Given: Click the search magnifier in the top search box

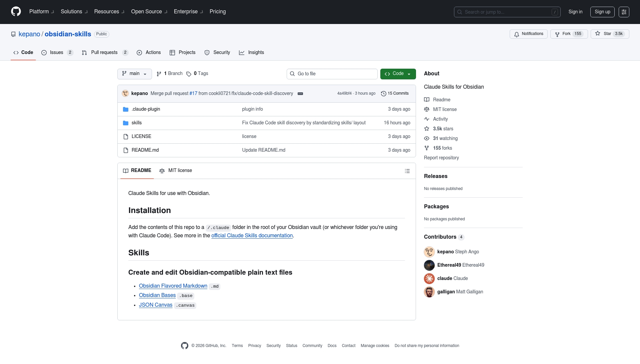Looking at the screenshot, I should pyautogui.click(x=460, y=12).
